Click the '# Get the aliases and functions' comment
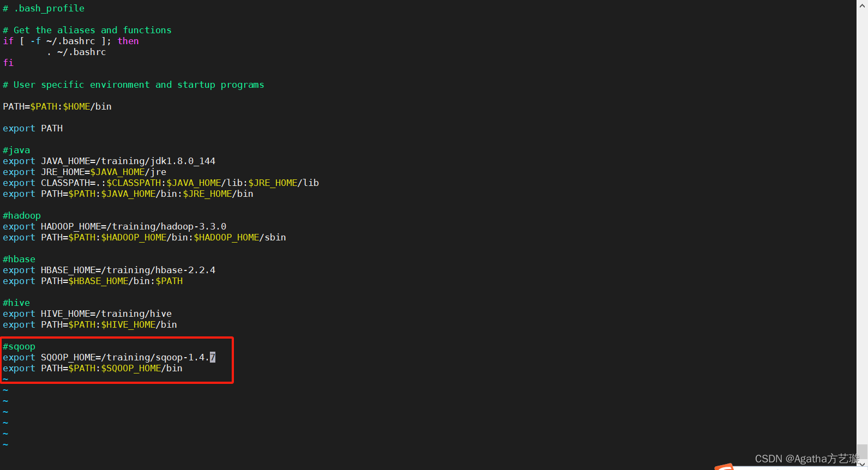This screenshot has height=470, width=868. pyautogui.click(x=87, y=30)
